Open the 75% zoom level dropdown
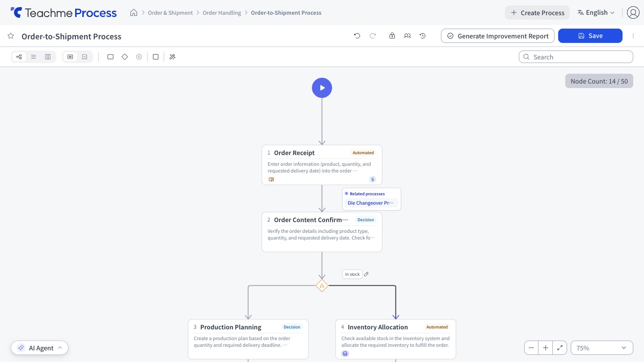Image resolution: width=644 pixels, height=362 pixels. pos(602,348)
